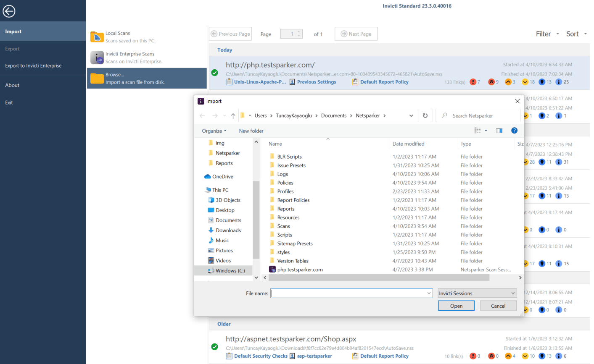Click the Open button
Image resolution: width=594 pixels, height=364 pixels.
(x=456, y=306)
